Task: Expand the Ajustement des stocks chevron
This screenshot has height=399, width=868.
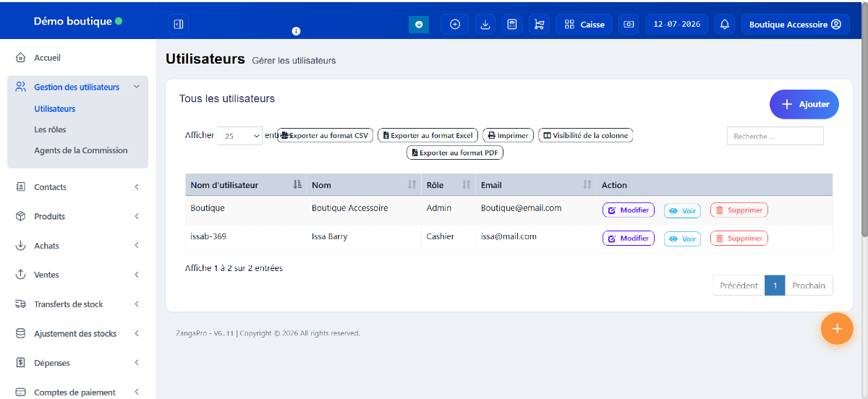Action: click(x=137, y=334)
